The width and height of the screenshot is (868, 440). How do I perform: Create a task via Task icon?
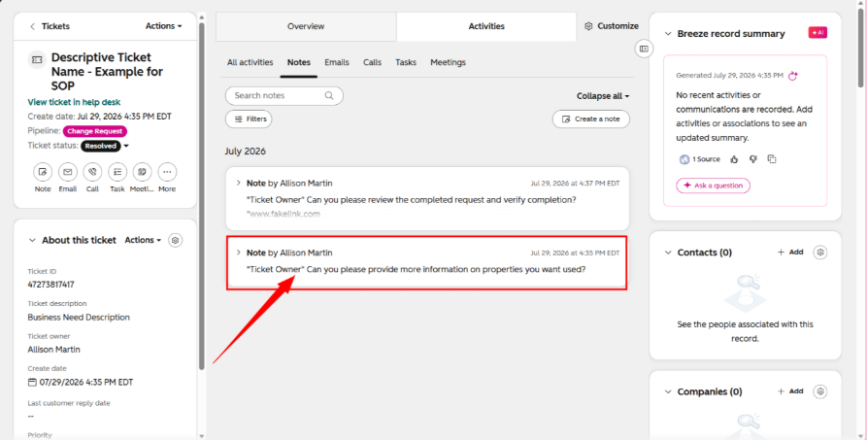click(x=117, y=172)
